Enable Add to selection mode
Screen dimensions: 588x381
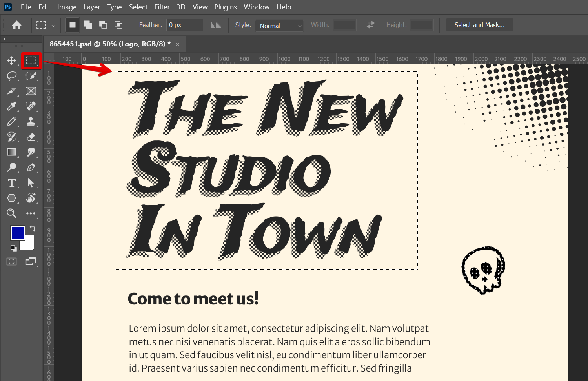pyautogui.click(x=88, y=25)
